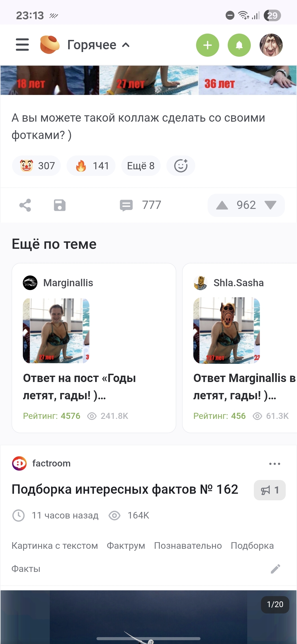Open the user profile avatar
Screen dimensions: 297x644
(271, 45)
